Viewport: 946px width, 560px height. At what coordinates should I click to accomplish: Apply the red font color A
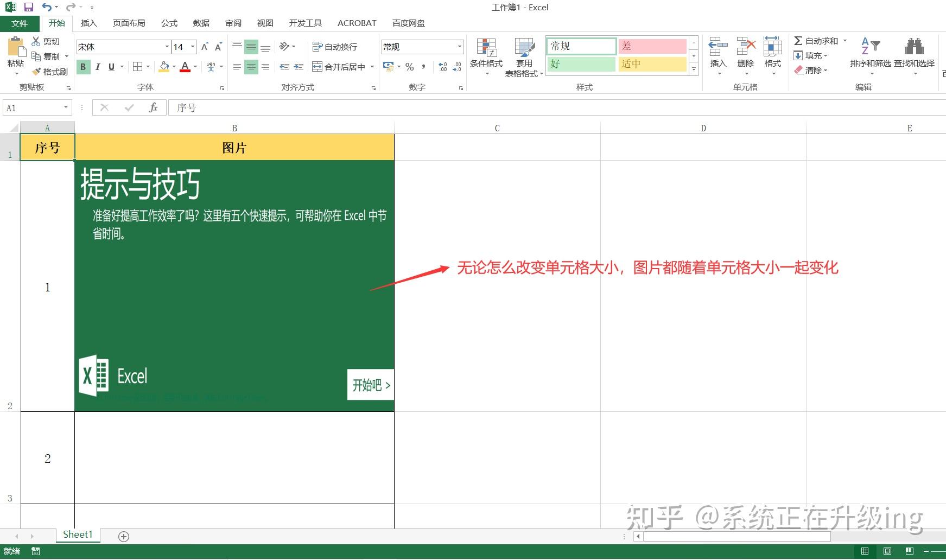click(185, 67)
